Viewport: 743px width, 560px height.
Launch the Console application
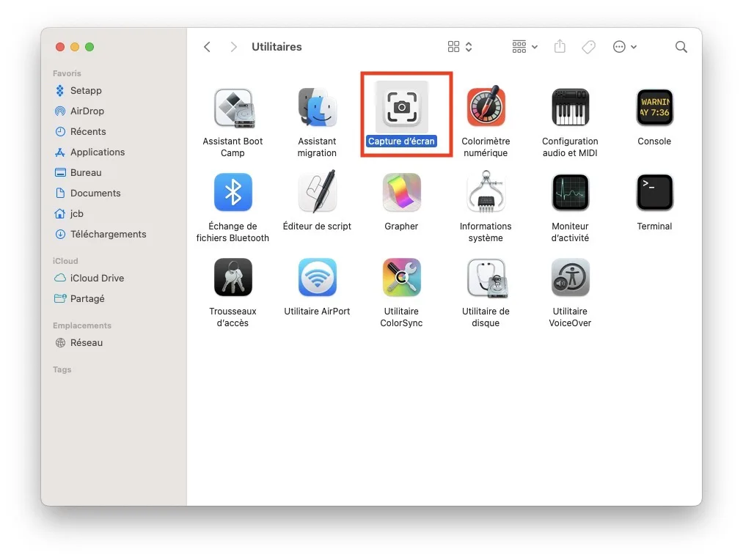654,107
